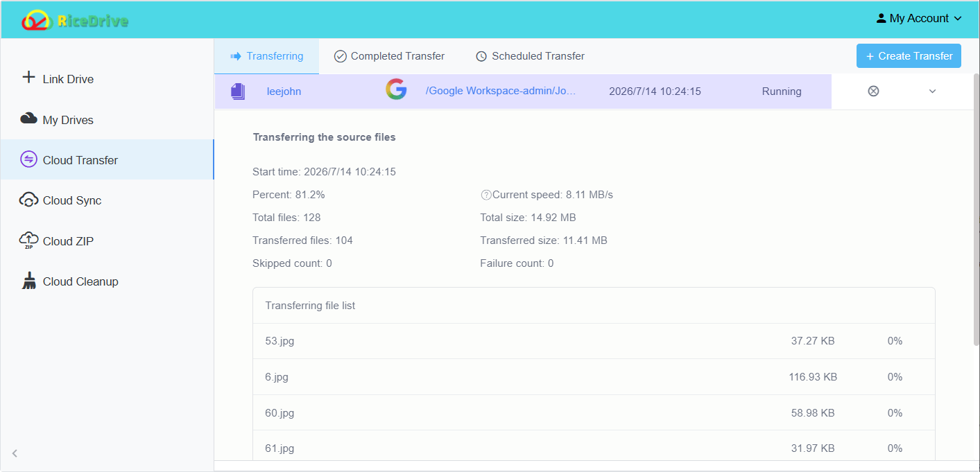
Task: Select the 6.jpg file row
Action: (x=594, y=377)
